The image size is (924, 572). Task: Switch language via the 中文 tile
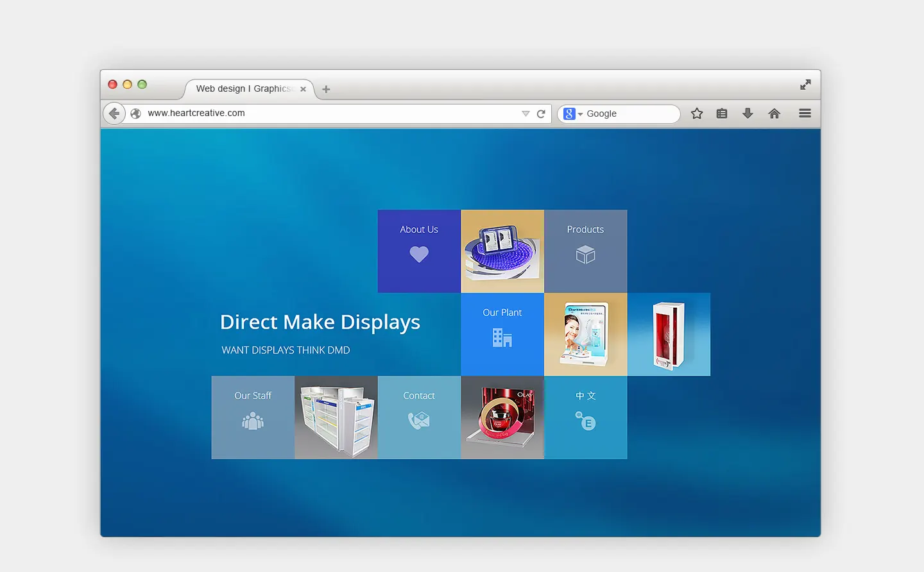585,417
